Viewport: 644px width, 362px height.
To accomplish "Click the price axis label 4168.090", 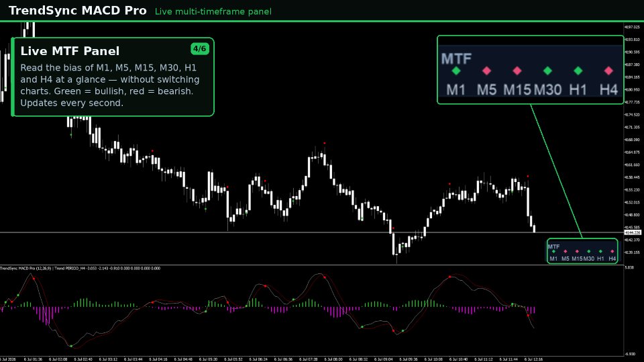I will pos(632,140).
